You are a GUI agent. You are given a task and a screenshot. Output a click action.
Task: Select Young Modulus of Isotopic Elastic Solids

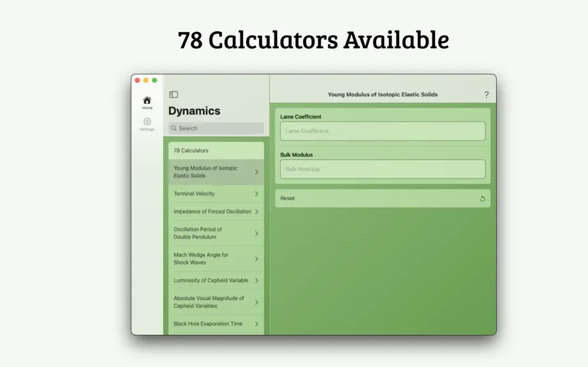pyautogui.click(x=216, y=172)
